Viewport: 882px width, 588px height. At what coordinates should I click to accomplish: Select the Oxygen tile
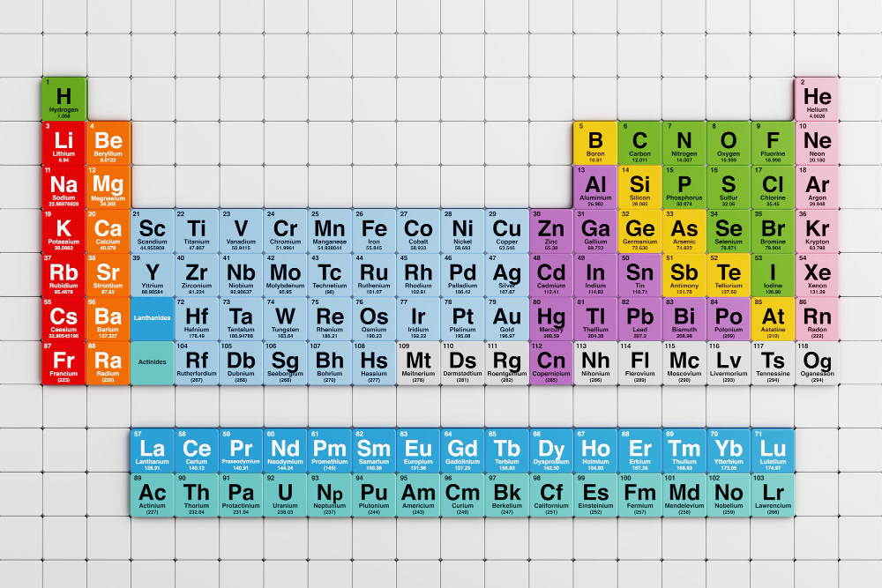pos(729,143)
